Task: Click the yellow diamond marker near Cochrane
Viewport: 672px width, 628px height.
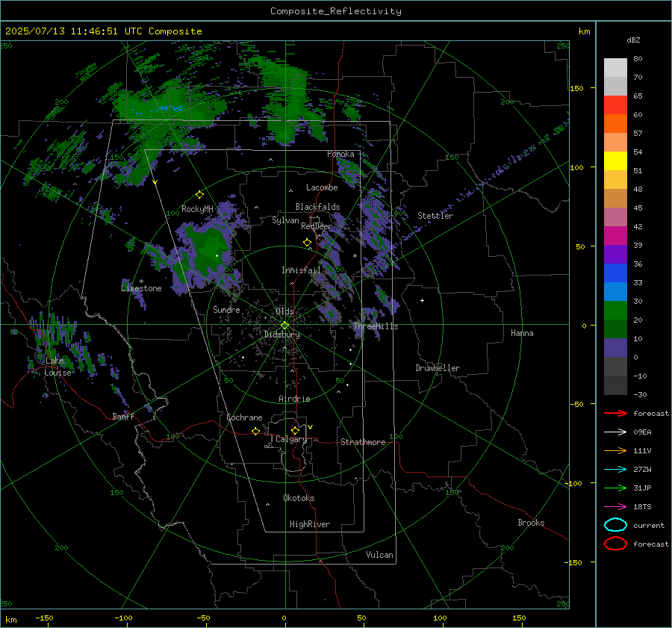Action: tap(255, 432)
